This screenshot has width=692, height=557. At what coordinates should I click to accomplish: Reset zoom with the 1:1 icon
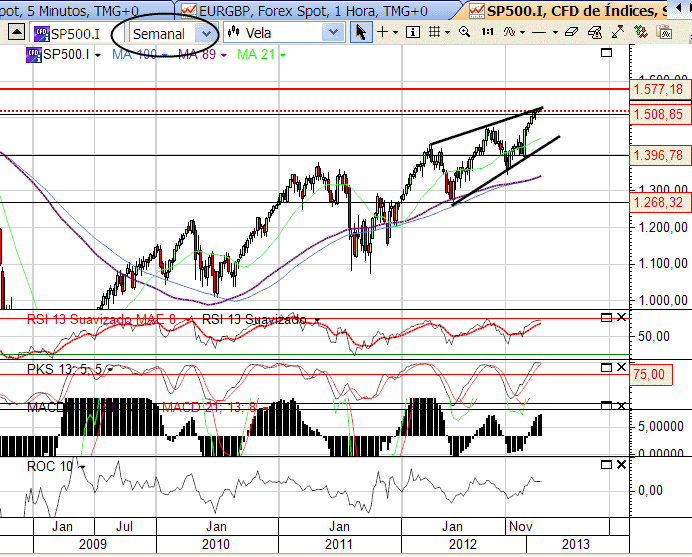coord(487,32)
